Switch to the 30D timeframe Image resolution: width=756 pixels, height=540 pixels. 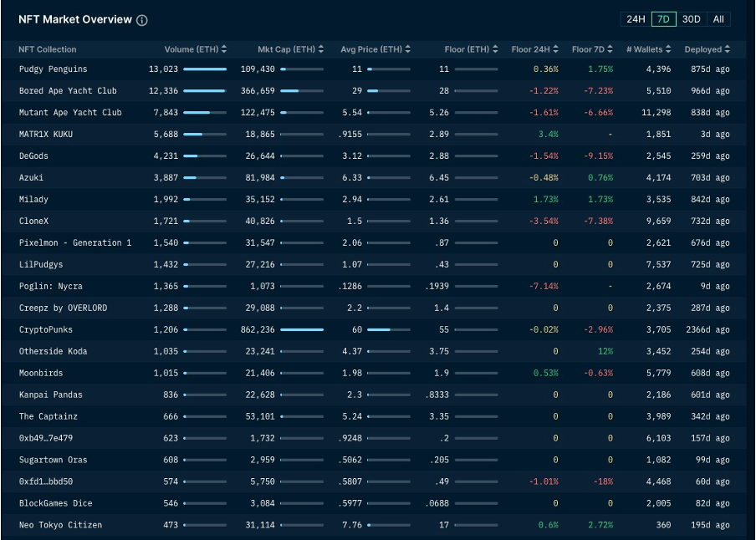click(x=691, y=19)
